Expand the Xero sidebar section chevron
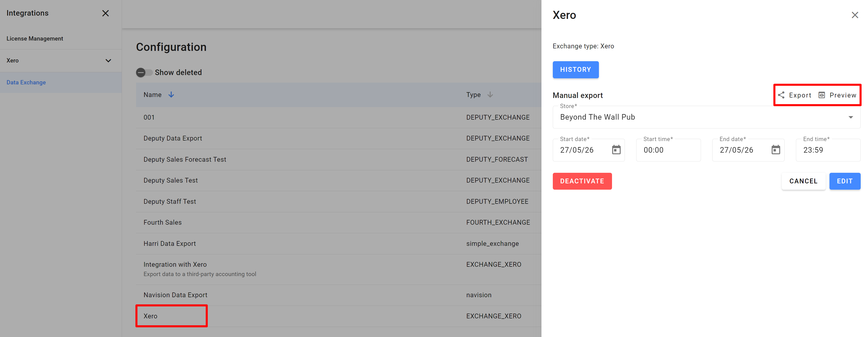Image resolution: width=868 pixels, height=337 pixels. 108,61
